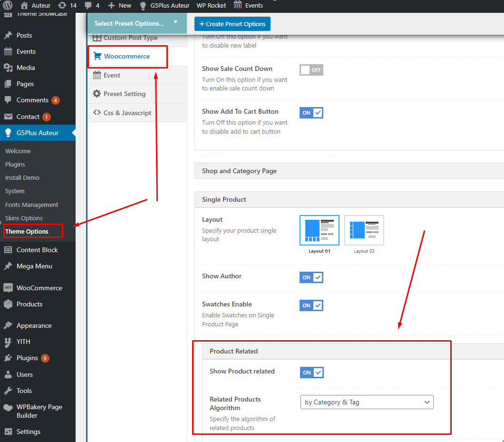Click the Comments bubble icon in sidebar
Image resolution: width=504 pixels, height=442 pixels.
(8, 100)
